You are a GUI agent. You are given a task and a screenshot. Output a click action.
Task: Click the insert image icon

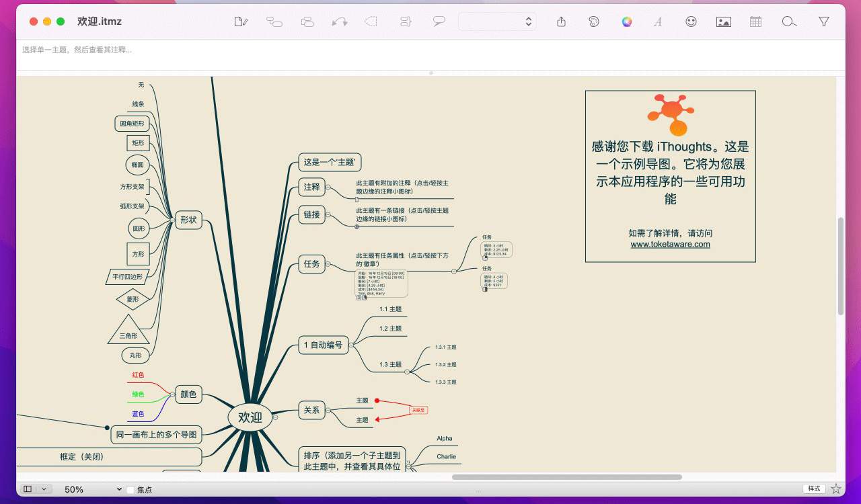pos(724,22)
